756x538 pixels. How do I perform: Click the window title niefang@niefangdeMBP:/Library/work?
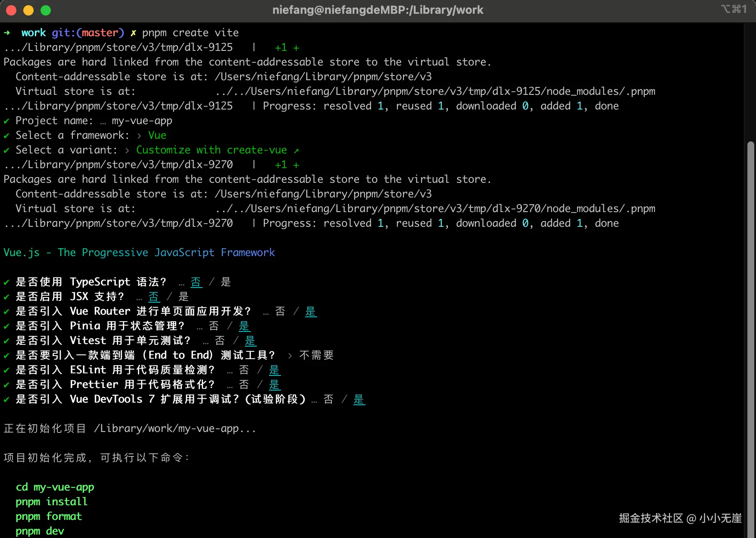(x=378, y=10)
